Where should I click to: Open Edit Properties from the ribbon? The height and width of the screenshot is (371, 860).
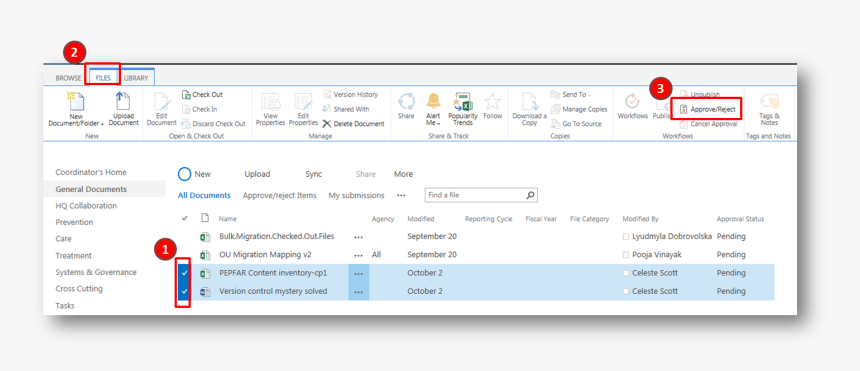303,109
